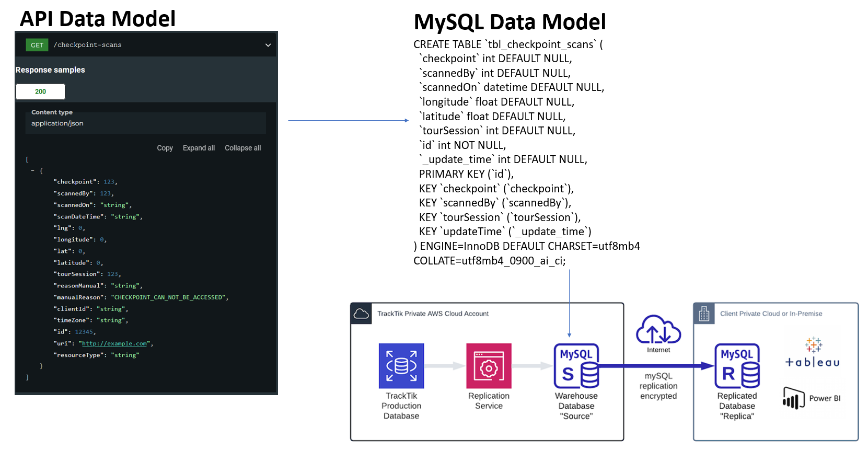The width and height of the screenshot is (868, 450).
Task: Click the Replication Service icon
Action: [489, 366]
